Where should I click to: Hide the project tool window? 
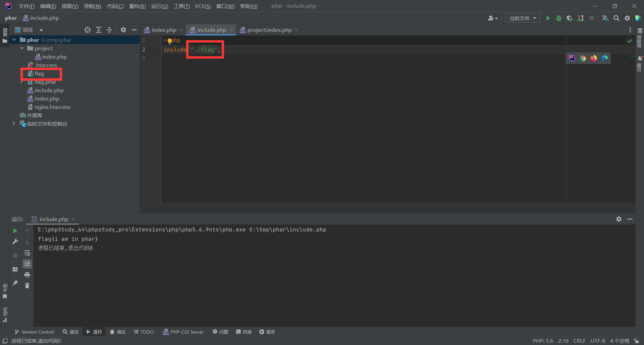pyautogui.click(x=134, y=30)
